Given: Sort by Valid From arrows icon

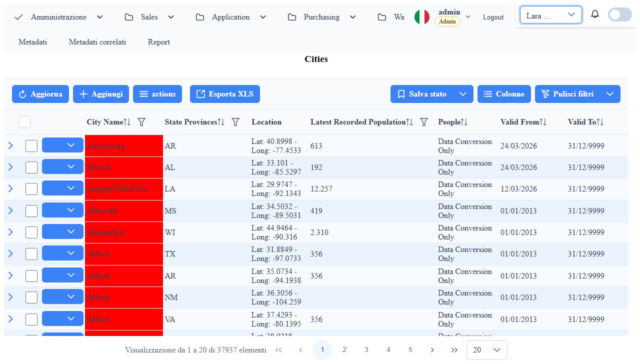Looking at the screenshot, I should tap(543, 122).
